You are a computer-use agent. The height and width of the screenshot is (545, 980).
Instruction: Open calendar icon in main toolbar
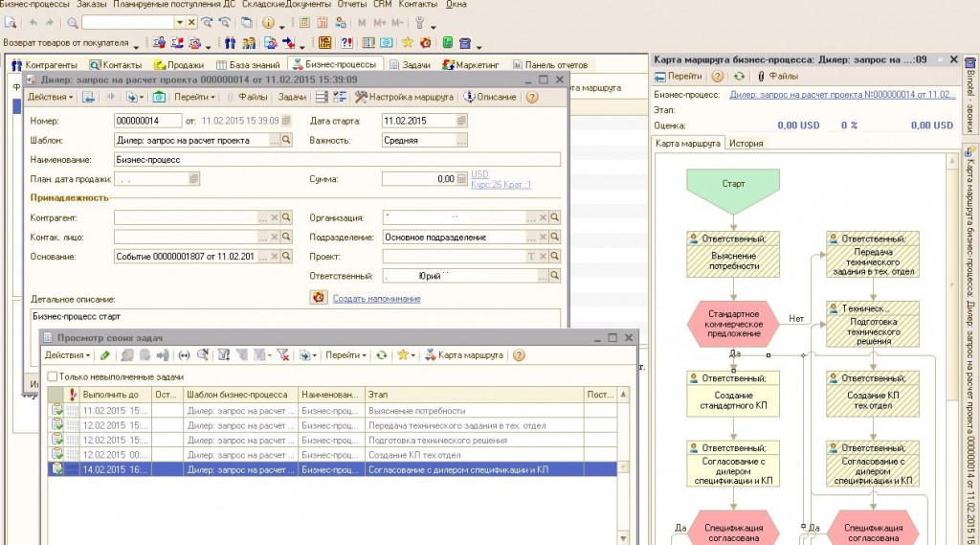[323, 23]
